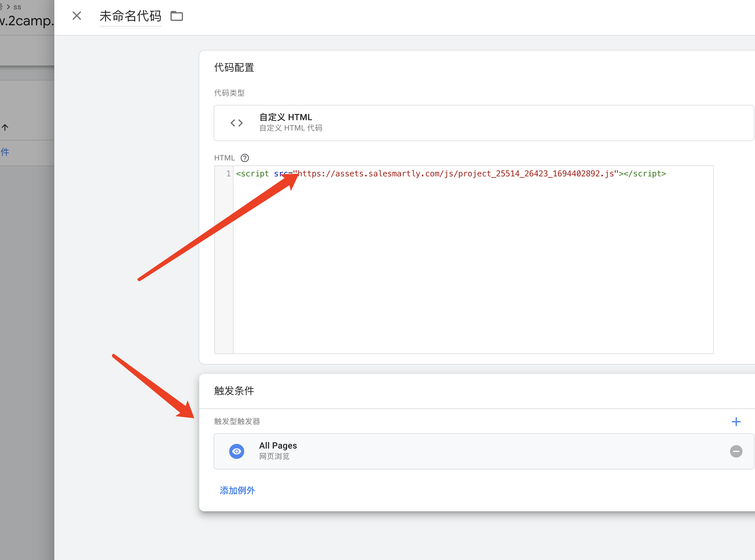Click the blue 件 link in the left panel

pyautogui.click(x=5, y=152)
